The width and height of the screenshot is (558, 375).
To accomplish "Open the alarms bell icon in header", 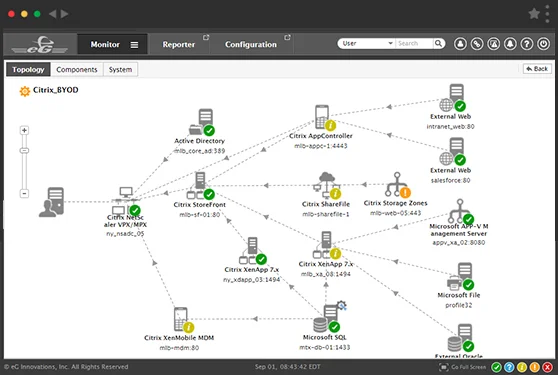I will click(x=510, y=44).
